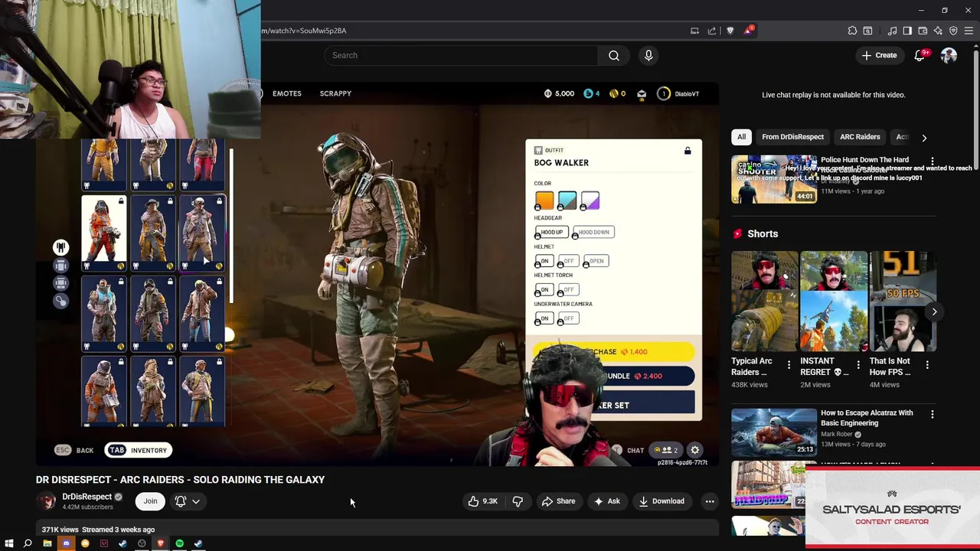Screen dimensions: 980x551
Task: Open Spotify from the Windows taskbar
Action: coord(179,543)
